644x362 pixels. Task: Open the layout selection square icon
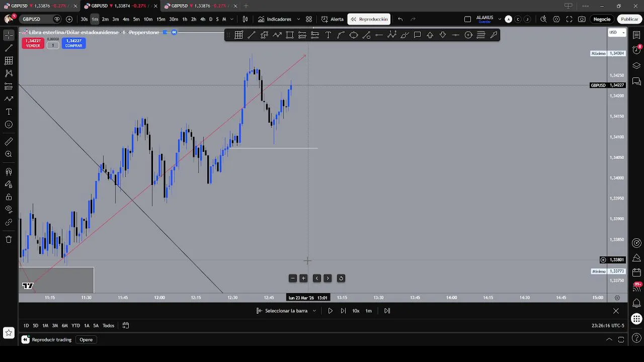pyautogui.click(x=467, y=19)
